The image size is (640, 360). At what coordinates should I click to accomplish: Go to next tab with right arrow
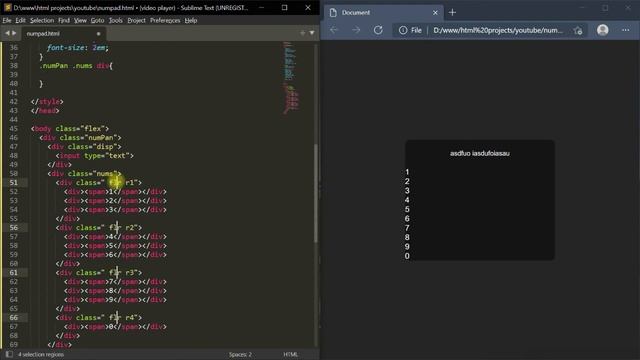point(14,33)
